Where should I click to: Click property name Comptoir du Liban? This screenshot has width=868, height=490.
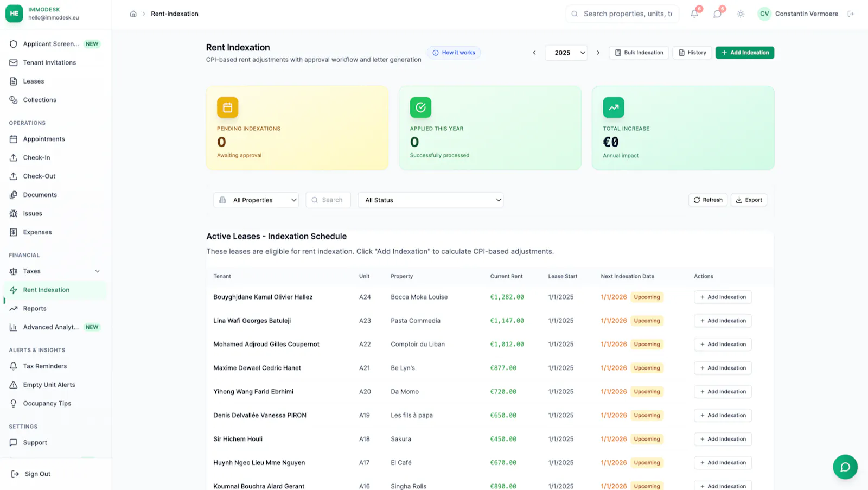[x=417, y=345]
